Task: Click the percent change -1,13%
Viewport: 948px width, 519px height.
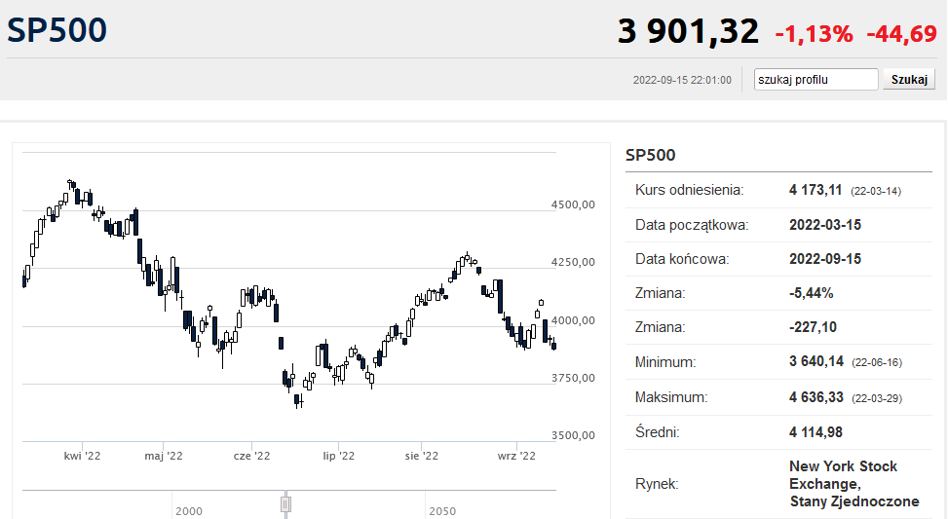Action: pos(814,34)
